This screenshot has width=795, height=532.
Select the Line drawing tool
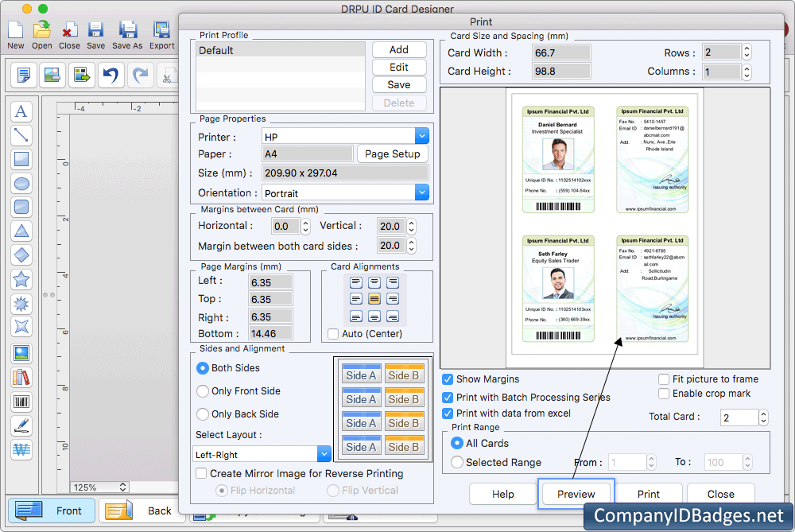click(21, 135)
